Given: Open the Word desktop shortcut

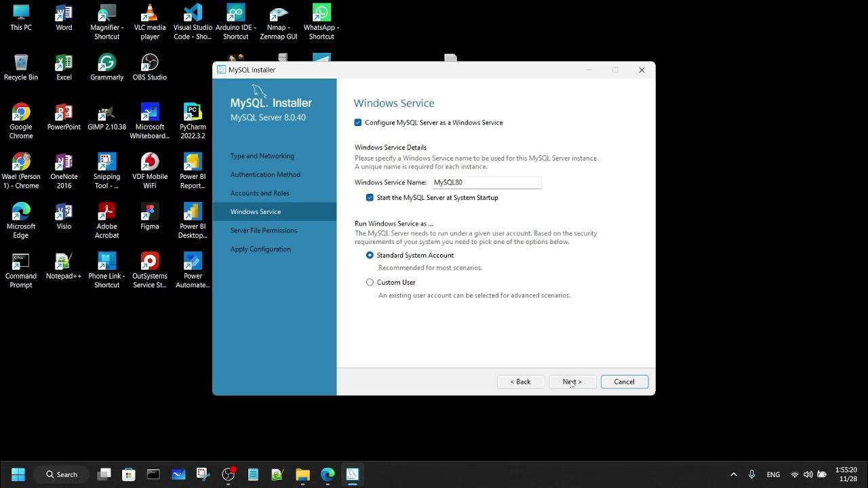Looking at the screenshot, I should pos(64,18).
